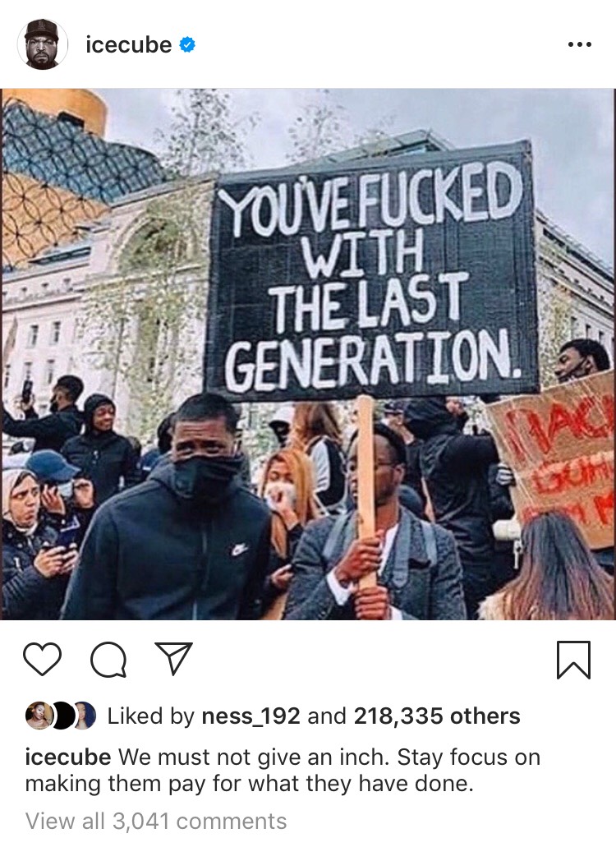The width and height of the screenshot is (616, 847).
Task: Tap the middle dark liker avatar
Action: pos(62,716)
